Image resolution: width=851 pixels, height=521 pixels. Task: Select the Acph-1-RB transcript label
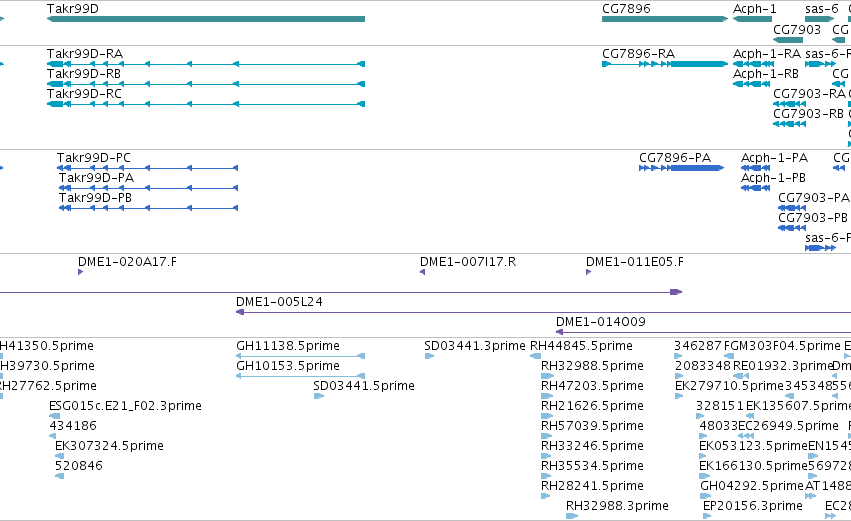tap(766, 74)
